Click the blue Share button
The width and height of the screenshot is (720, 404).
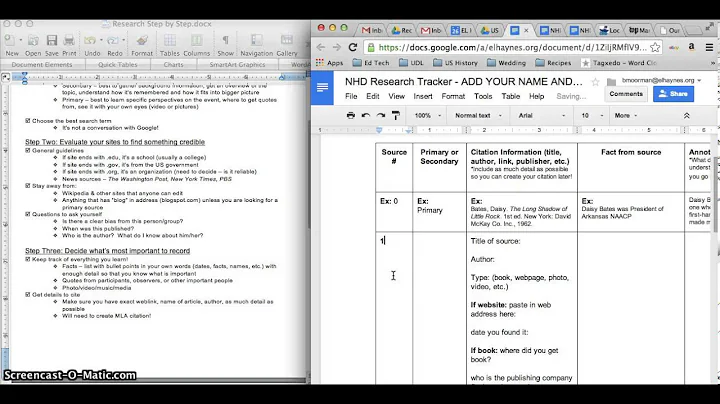click(673, 94)
